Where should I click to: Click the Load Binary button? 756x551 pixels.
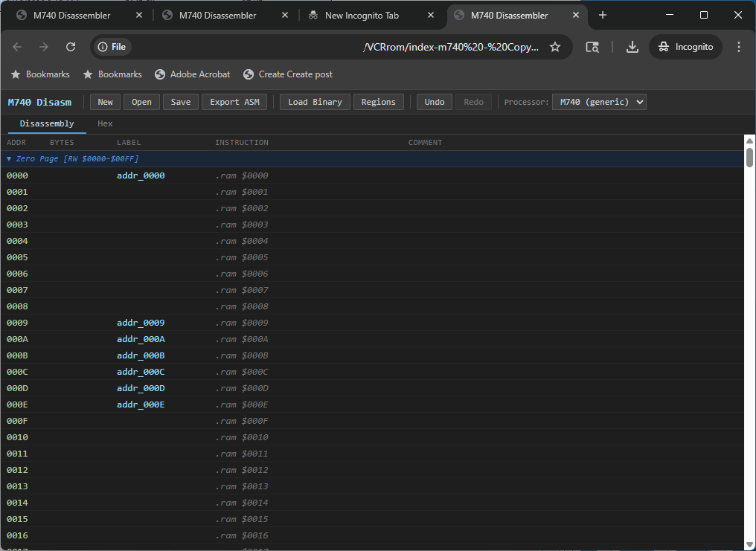click(315, 102)
